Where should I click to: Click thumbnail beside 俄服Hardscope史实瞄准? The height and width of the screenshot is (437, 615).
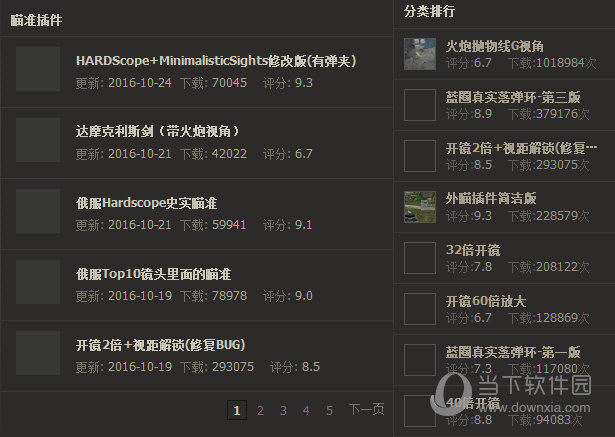coord(38,212)
